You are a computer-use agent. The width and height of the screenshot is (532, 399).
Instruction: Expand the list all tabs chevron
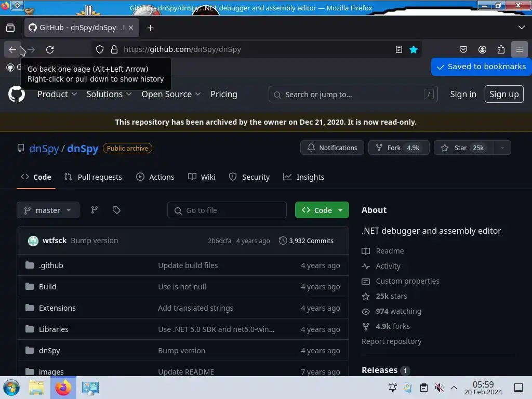pos(522,28)
